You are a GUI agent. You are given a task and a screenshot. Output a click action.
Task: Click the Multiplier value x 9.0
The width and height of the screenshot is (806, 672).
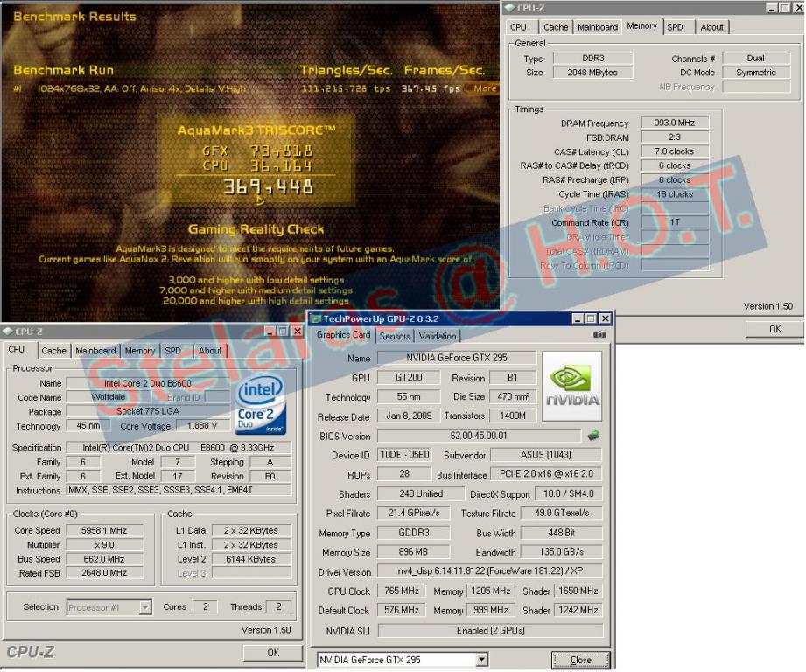(104, 544)
